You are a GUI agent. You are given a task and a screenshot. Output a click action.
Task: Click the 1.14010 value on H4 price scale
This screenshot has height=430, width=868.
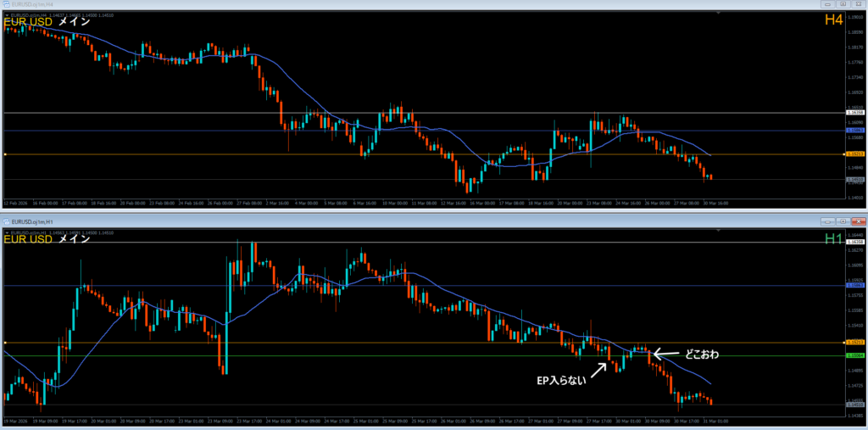pos(855,198)
